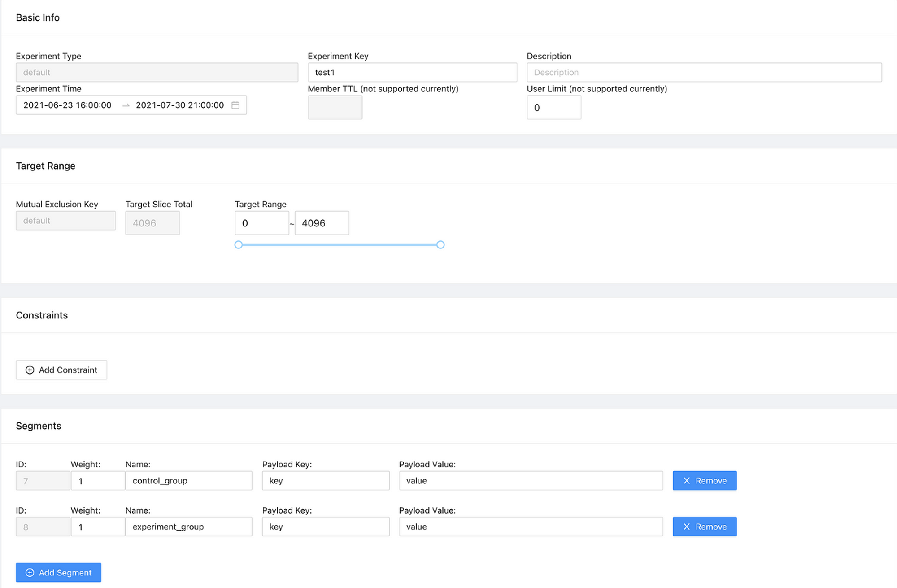Click the left handle of Target Range slider
This screenshot has width=897, height=588.
click(239, 245)
